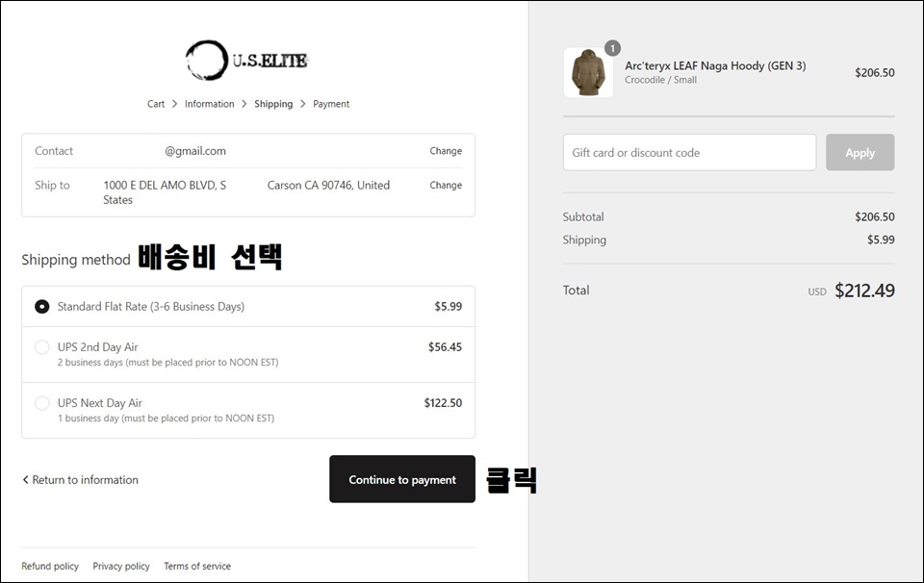Click the item quantity badge on the jacket

click(x=613, y=48)
